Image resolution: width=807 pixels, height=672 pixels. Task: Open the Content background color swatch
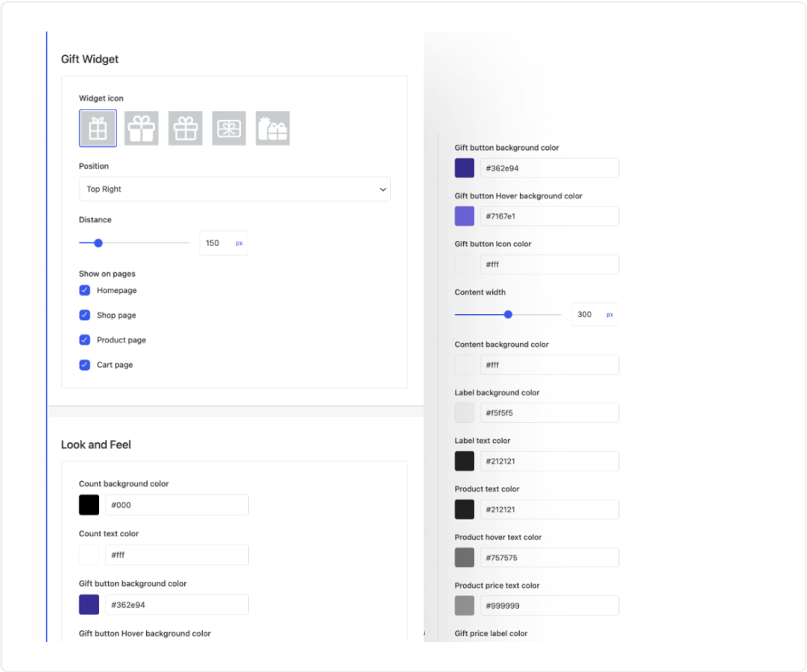[464, 365]
